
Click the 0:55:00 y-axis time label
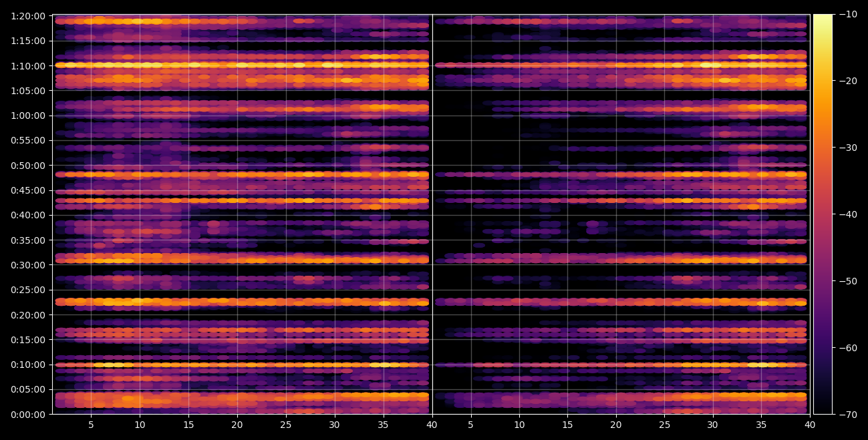click(29, 140)
